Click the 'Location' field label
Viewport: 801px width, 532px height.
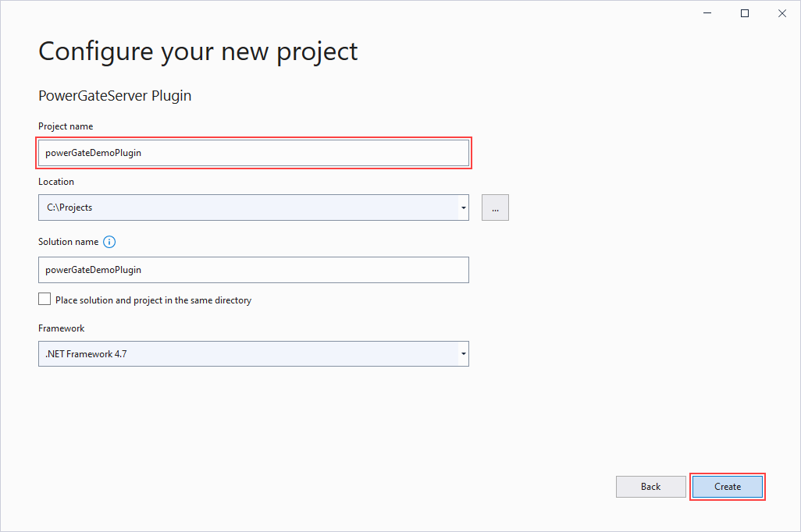[x=56, y=182]
